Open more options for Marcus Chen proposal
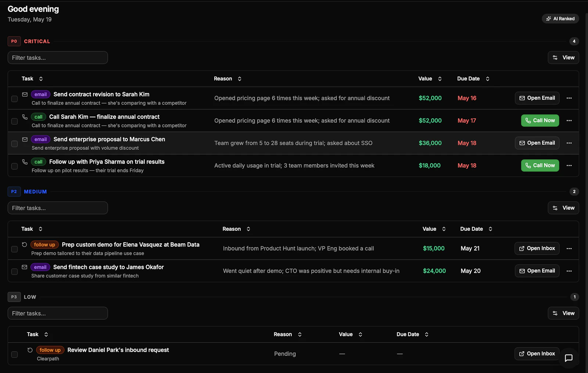588x373 pixels. [x=569, y=143]
